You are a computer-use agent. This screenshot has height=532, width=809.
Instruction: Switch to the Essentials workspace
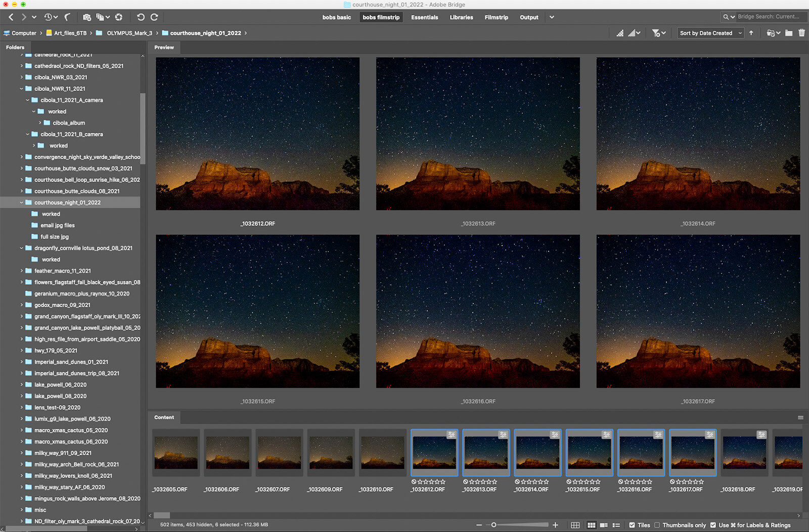tap(424, 17)
